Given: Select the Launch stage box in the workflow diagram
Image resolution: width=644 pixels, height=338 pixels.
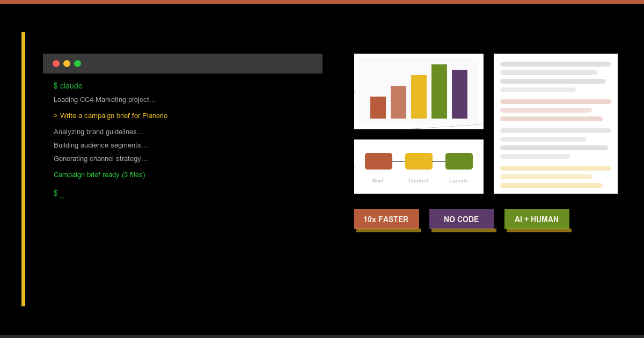Looking at the screenshot, I should coord(459,160).
